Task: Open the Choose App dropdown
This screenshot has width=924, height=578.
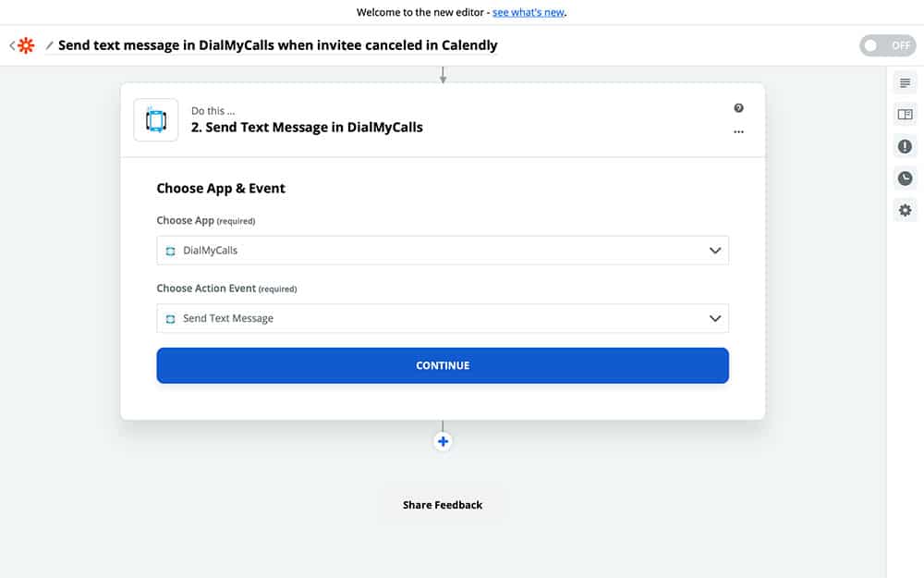Action: tap(443, 251)
